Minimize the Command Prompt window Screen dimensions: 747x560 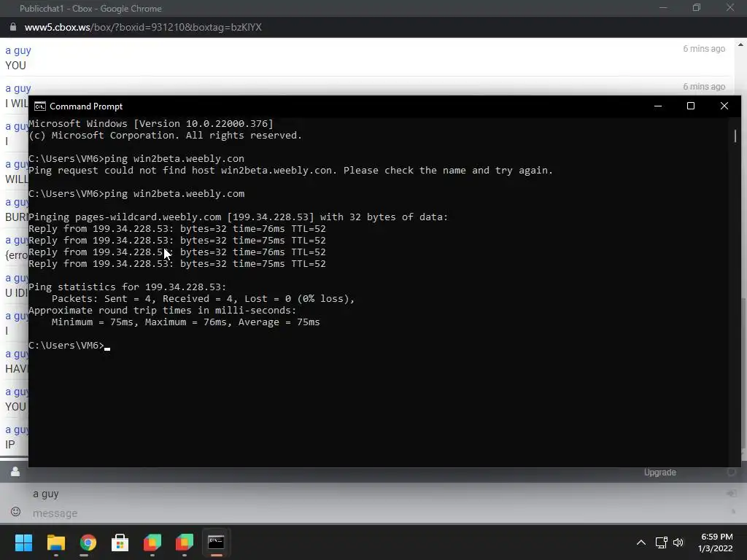[x=658, y=106]
